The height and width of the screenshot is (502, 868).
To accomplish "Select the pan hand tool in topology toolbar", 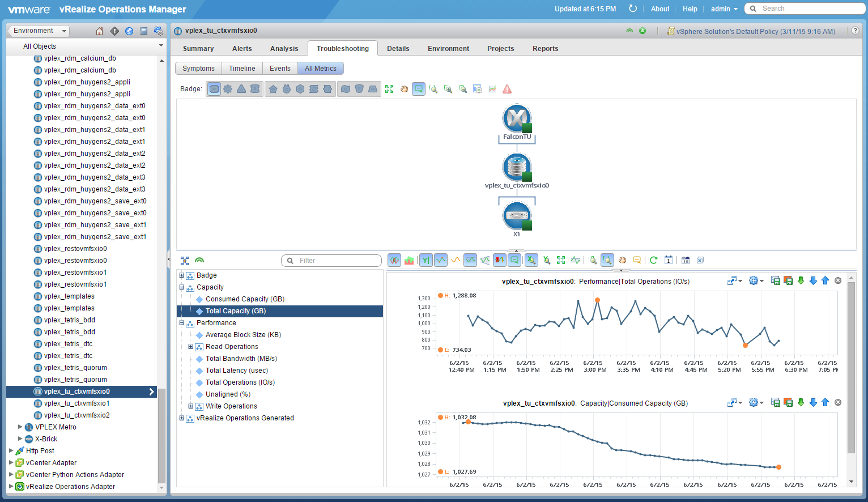I will click(x=404, y=89).
